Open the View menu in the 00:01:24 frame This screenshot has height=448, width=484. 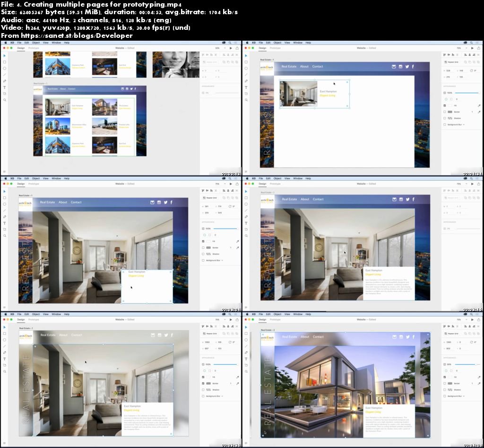[x=287, y=43]
